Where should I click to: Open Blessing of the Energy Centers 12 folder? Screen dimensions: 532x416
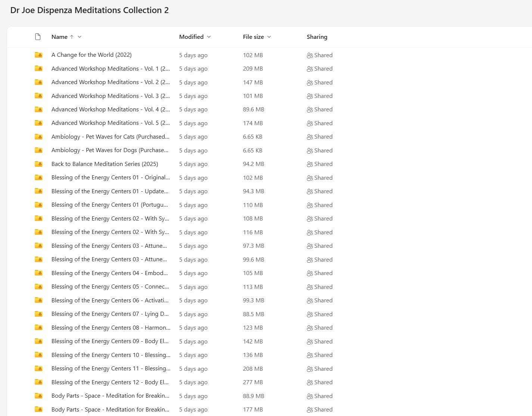(110, 382)
